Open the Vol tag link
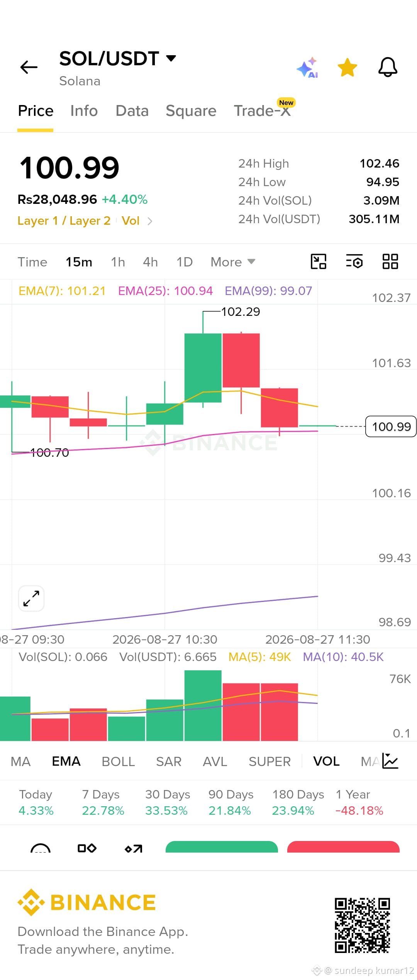The image size is (417, 980). [x=131, y=221]
